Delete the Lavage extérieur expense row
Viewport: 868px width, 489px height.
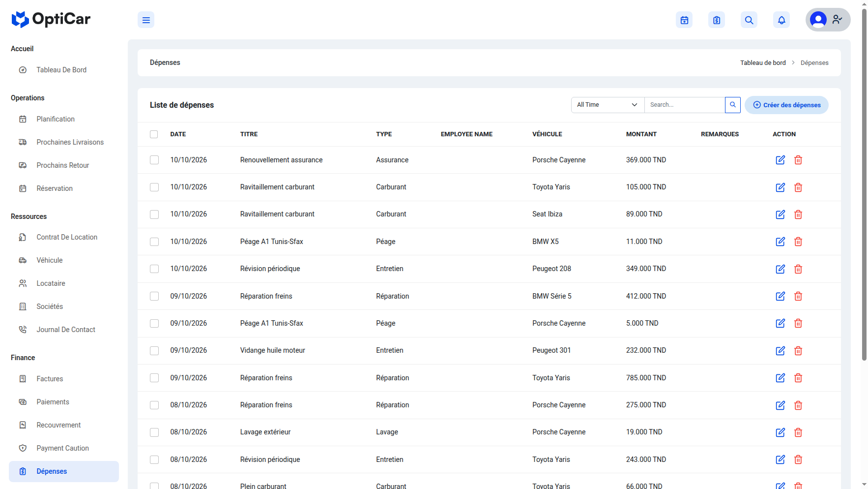pos(798,432)
